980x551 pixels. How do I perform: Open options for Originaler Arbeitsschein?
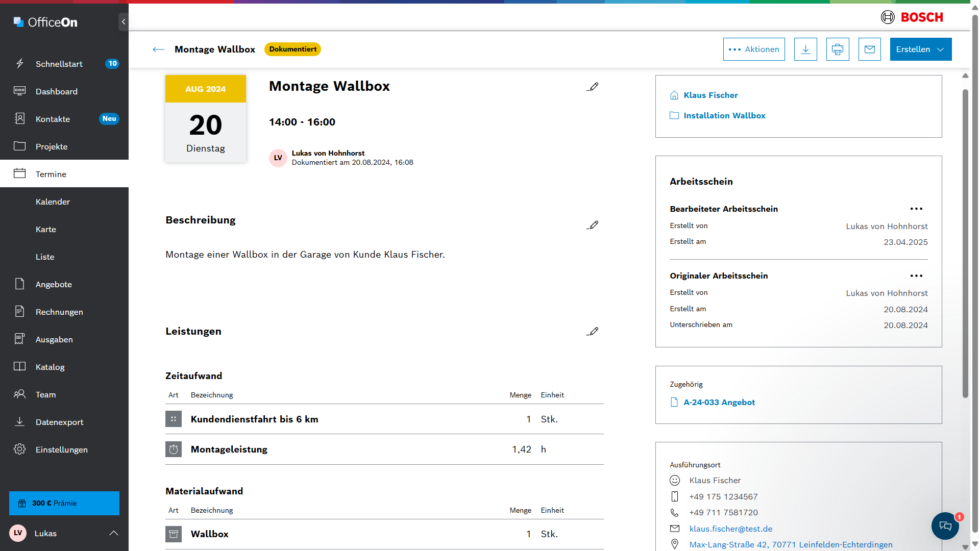916,275
